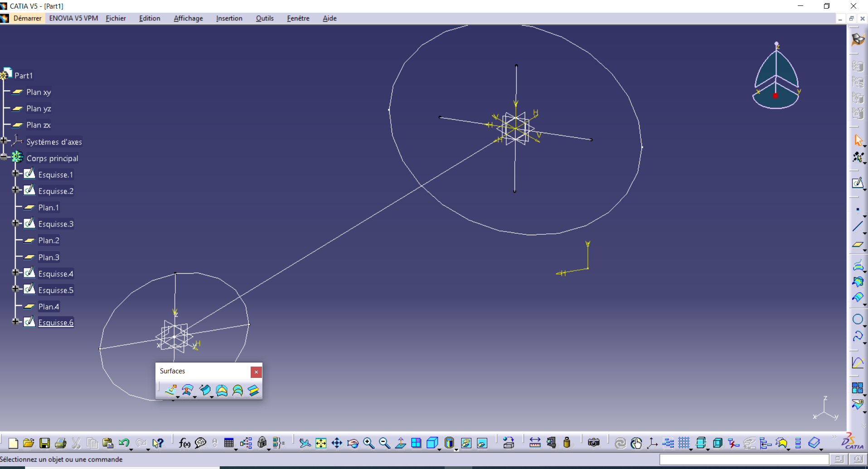
Task: Select the Sketcher icon in right toolbar
Action: 858,183
